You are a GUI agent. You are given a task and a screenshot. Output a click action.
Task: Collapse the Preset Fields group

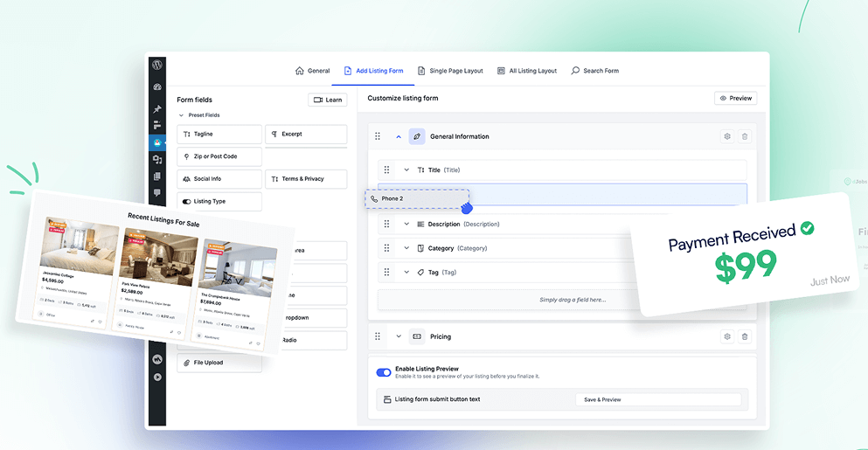(x=181, y=115)
